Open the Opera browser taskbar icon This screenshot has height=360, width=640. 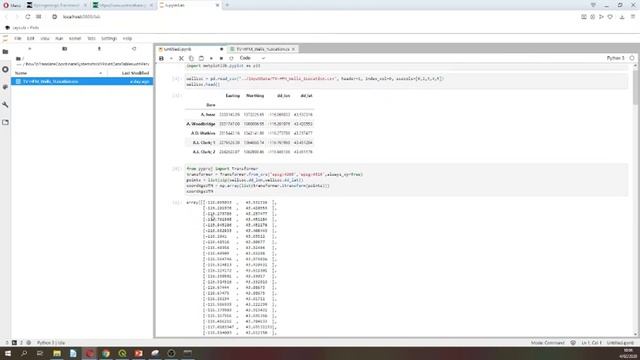point(90,353)
